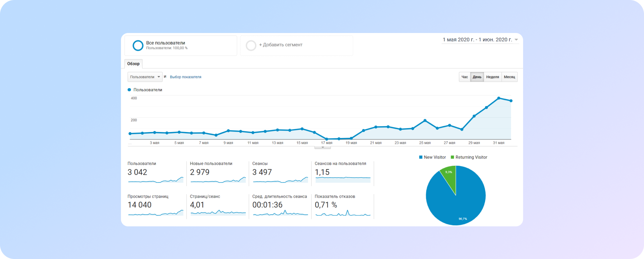Open the date range dropdown arrow
This screenshot has height=259, width=644.
point(516,40)
